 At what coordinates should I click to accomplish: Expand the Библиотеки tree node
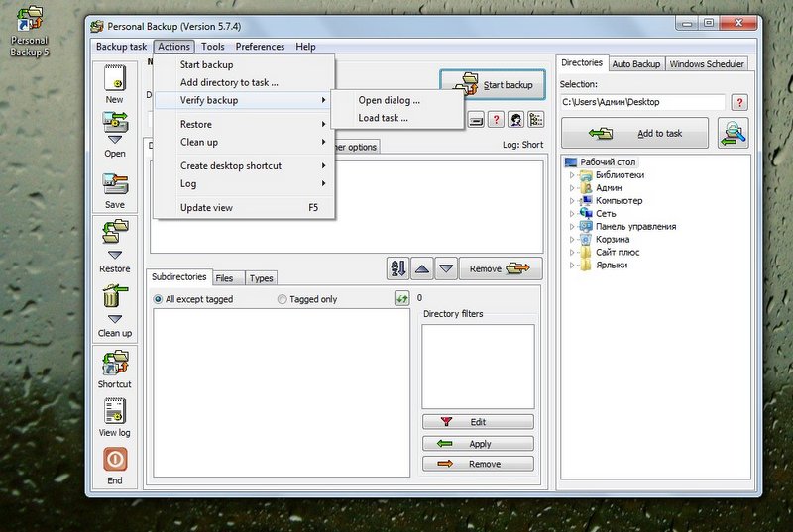tap(572, 175)
